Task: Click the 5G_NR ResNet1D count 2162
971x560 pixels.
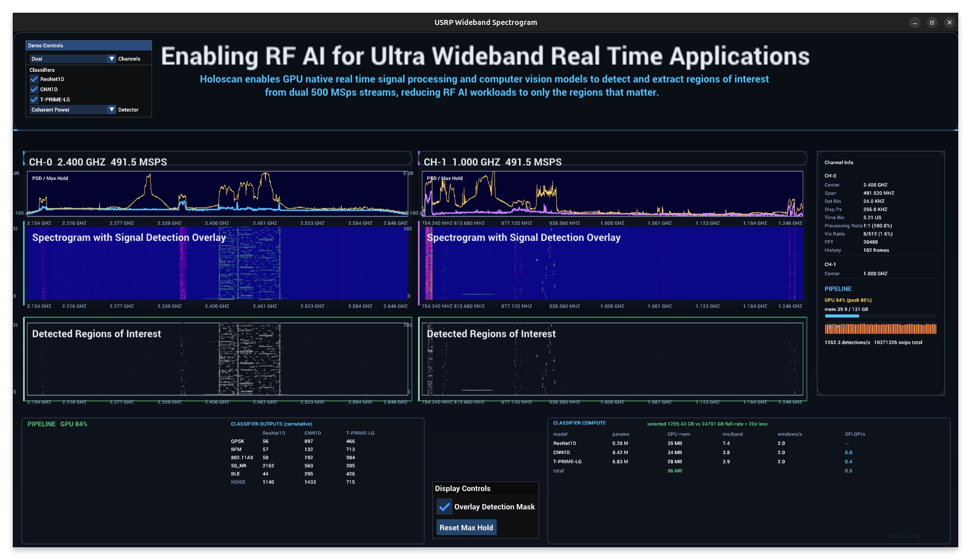Action: pyautogui.click(x=268, y=466)
